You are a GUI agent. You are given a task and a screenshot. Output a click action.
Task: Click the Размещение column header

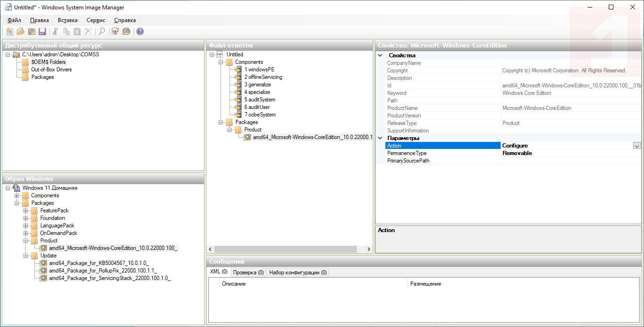pos(523,284)
